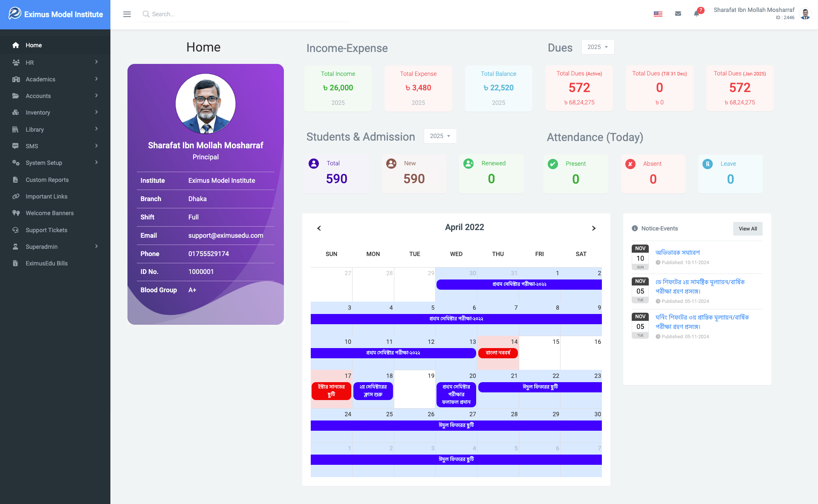Image resolution: width=818 pixels, height=504 pixels.
Task: Go to previous month in calendar
Action: tap(319, 228)
